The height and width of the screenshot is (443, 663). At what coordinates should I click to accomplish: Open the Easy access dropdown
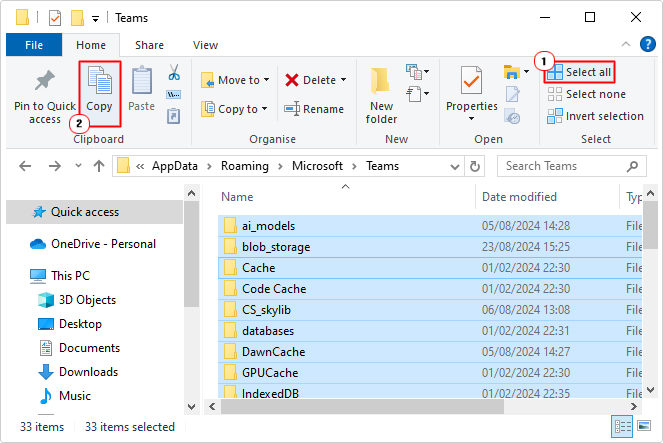click(418, 94)
